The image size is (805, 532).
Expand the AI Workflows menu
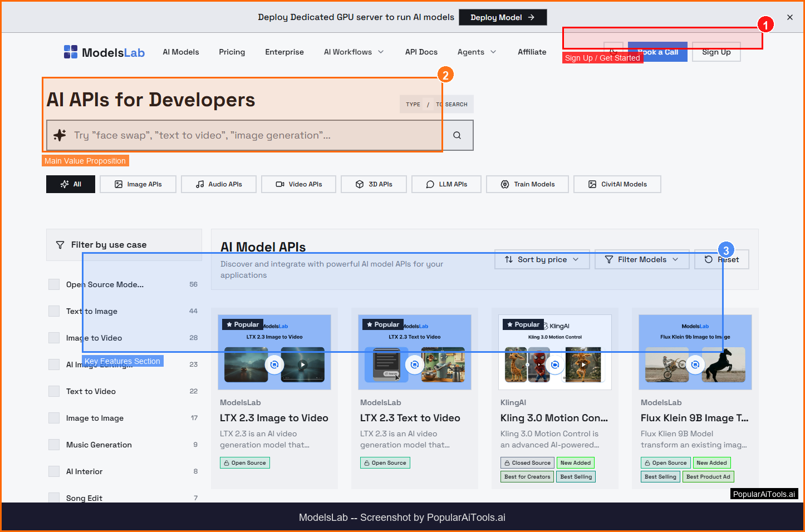[354, 52]
